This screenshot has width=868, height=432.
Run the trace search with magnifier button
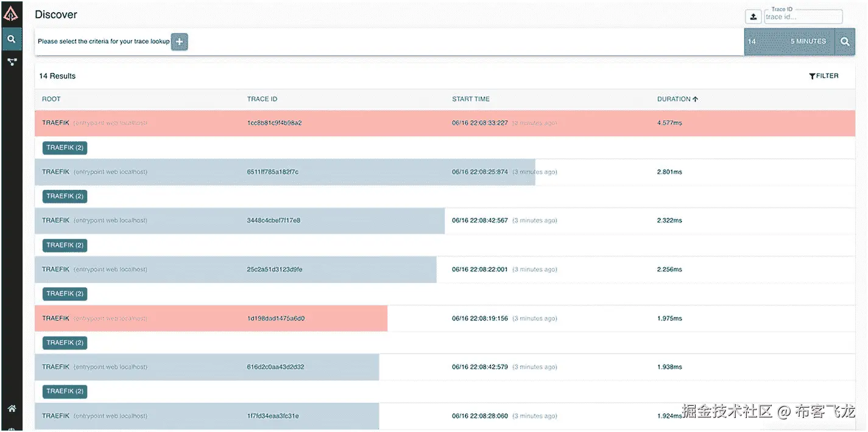point(845,41)
